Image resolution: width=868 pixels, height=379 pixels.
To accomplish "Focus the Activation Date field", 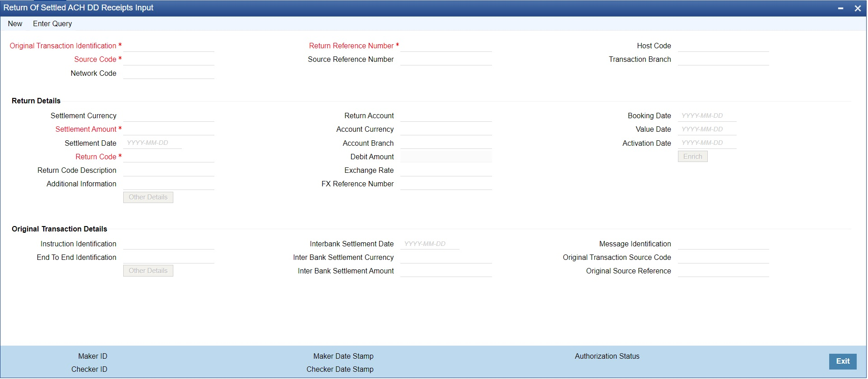I will (707, 143).
